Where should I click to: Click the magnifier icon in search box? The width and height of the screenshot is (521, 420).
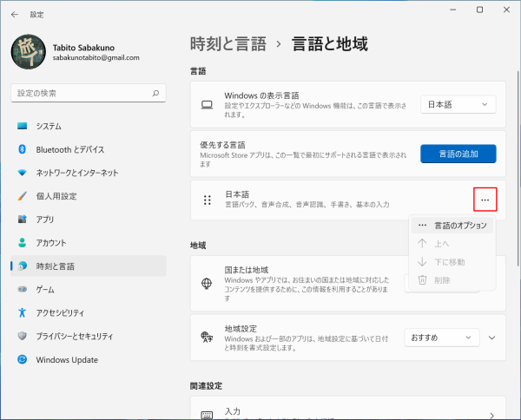[x=155, y=94]
